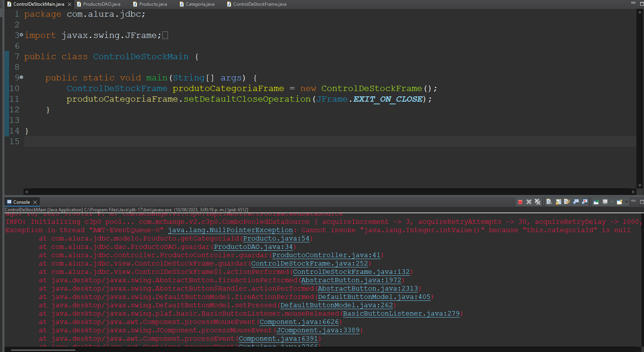Open AbstractButton.java:2313 link

368,288
